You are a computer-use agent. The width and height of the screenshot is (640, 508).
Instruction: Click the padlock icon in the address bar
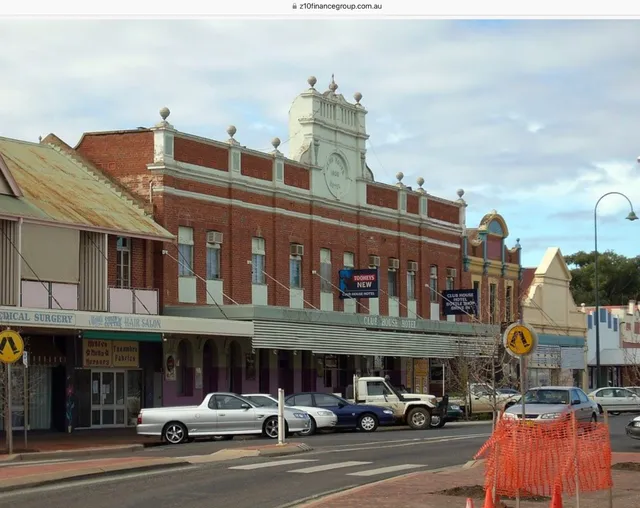[293, 6]
